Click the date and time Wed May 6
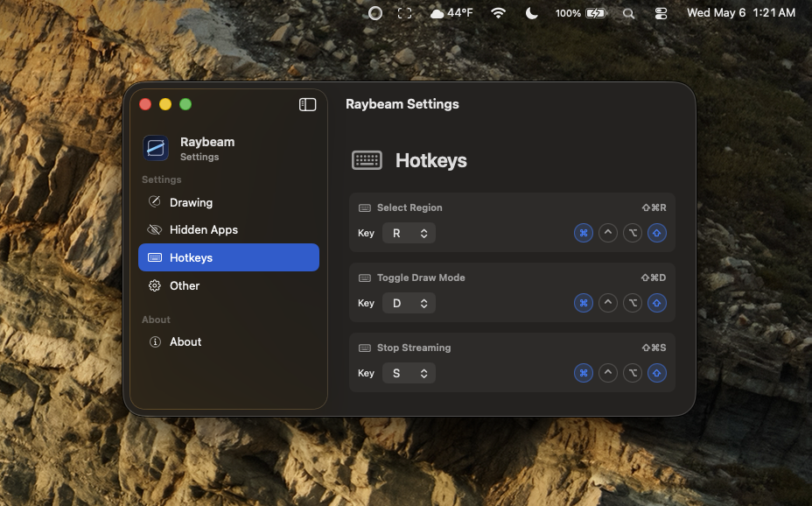This screenshot has height=506, width=812. [x=741, y=13]
